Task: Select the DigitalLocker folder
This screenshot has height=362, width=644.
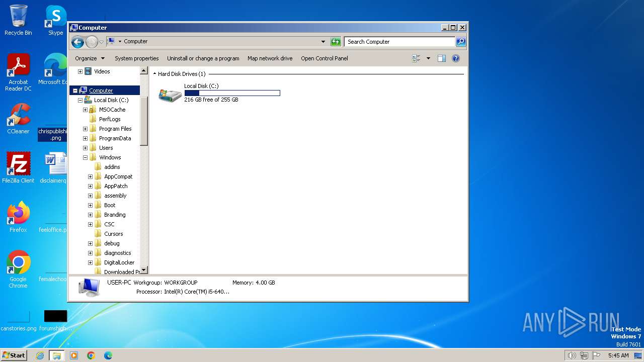Action: pos(119,262)
